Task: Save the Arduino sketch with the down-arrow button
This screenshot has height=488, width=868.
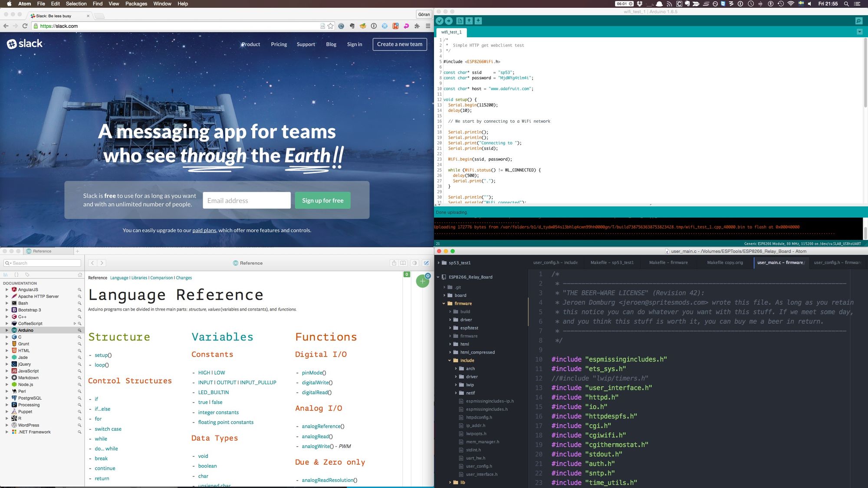Action: [x=478, y=21]
